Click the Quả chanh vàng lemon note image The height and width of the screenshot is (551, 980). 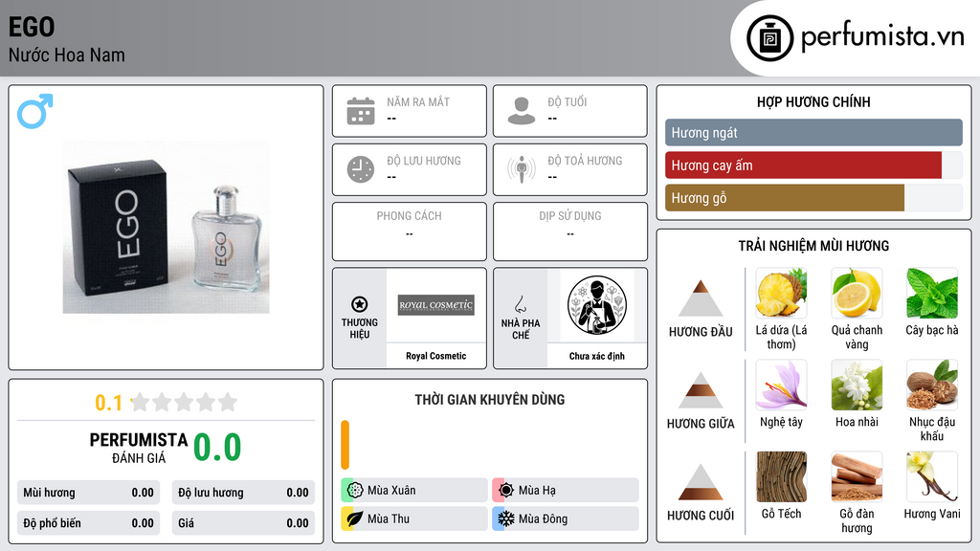tap(857, 293)
